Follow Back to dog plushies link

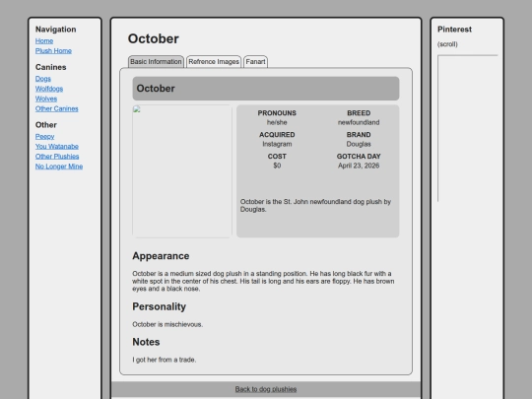[266, 389]
